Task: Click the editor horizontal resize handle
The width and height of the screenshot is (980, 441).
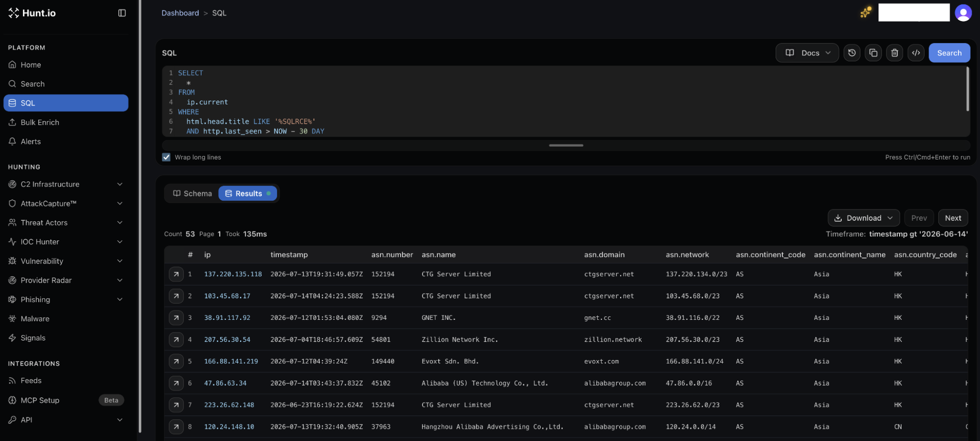Action: tap(566, 146)
